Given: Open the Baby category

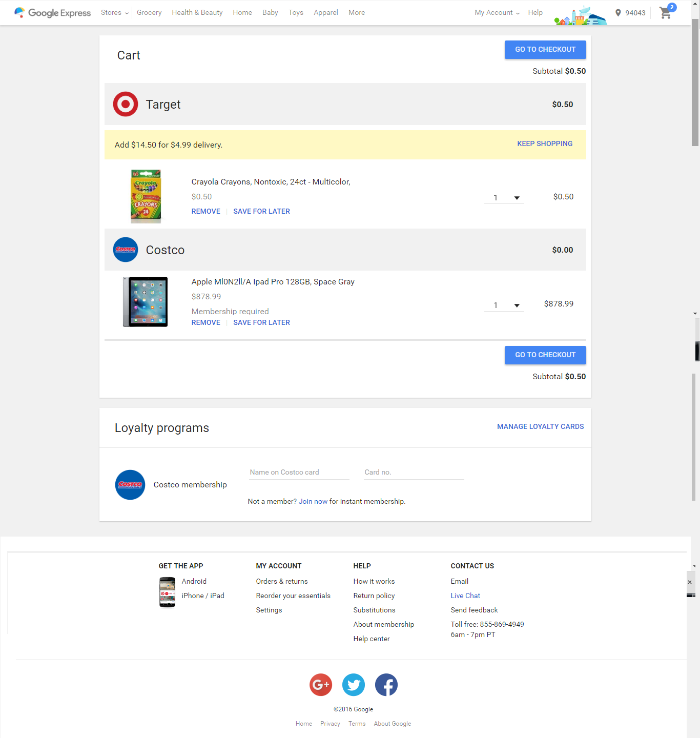Looking at the screenshot, I should pos(270,12).
